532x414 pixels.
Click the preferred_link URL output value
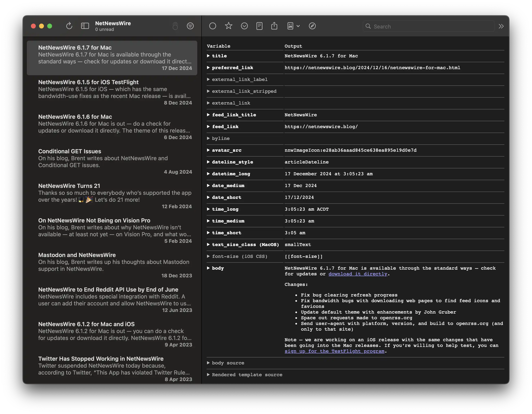click(372, 68)
